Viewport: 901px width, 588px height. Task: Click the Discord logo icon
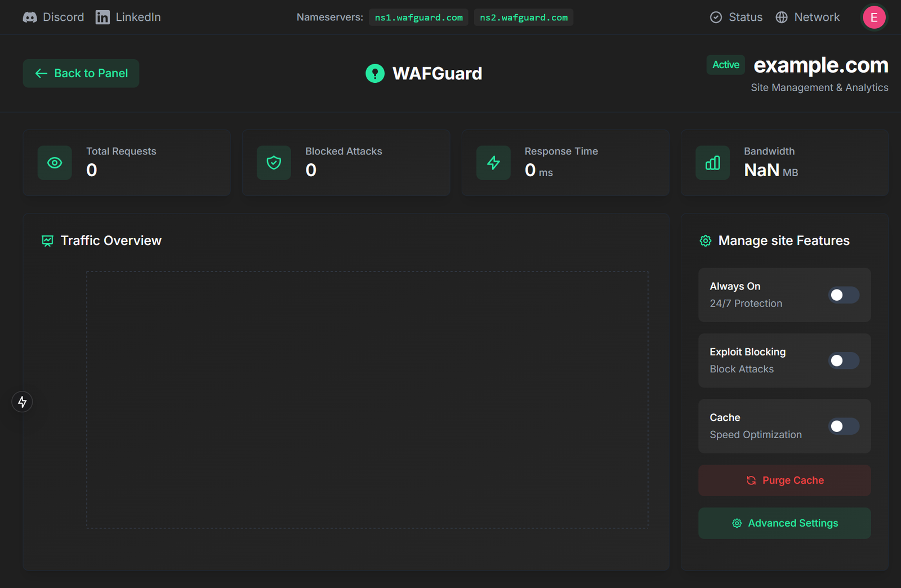[x=30, y=17]
